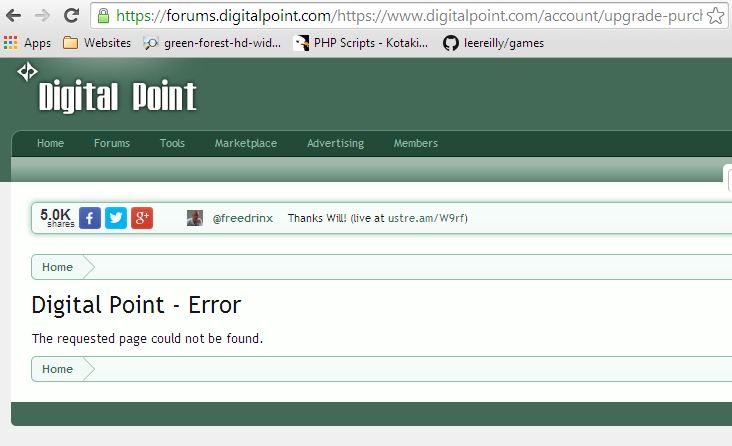732x446 pixels.
Task: Click the @freedrinx avatar thumbnail
Action: coord(195,218)
